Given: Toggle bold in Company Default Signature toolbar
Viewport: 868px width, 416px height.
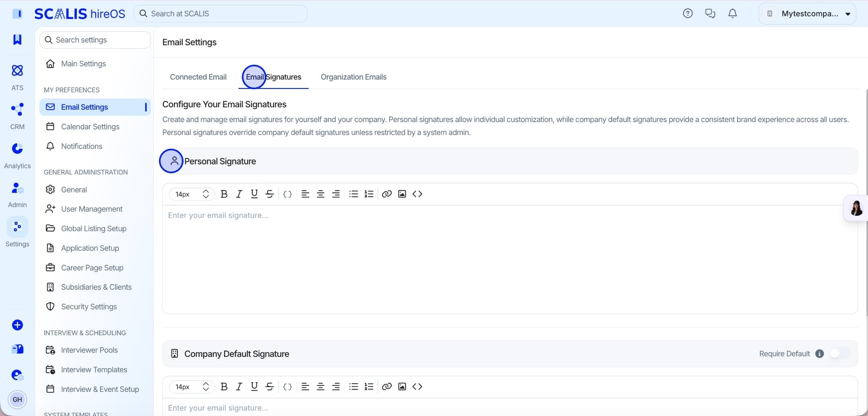Looking at the screenshot, I should pos(224,387).
